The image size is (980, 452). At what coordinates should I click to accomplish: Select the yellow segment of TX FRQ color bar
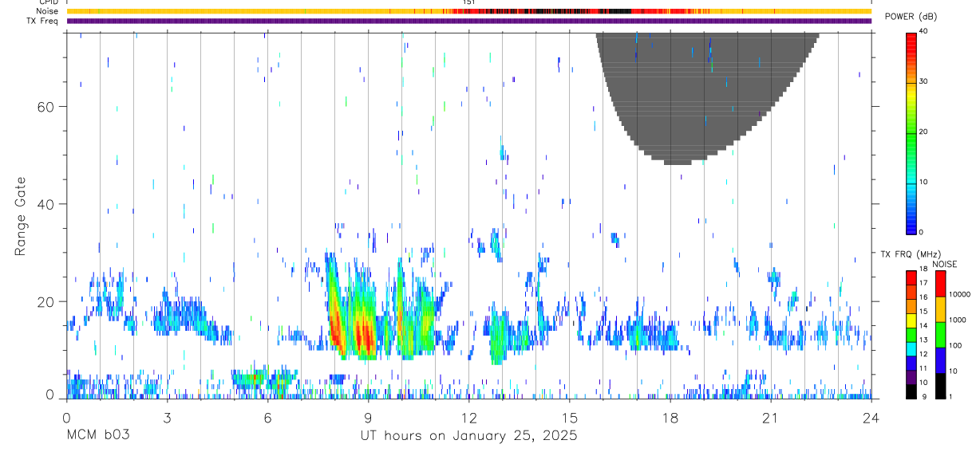click(911, 321)
